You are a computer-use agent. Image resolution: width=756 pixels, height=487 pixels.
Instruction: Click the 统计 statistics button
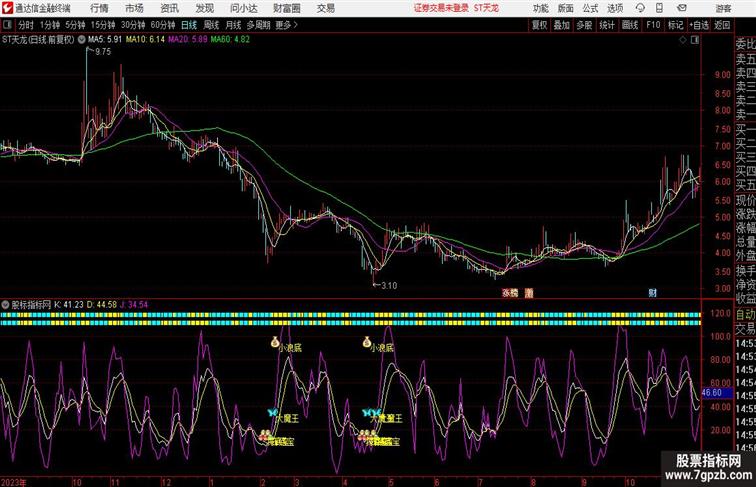click(x=607, y=25)
